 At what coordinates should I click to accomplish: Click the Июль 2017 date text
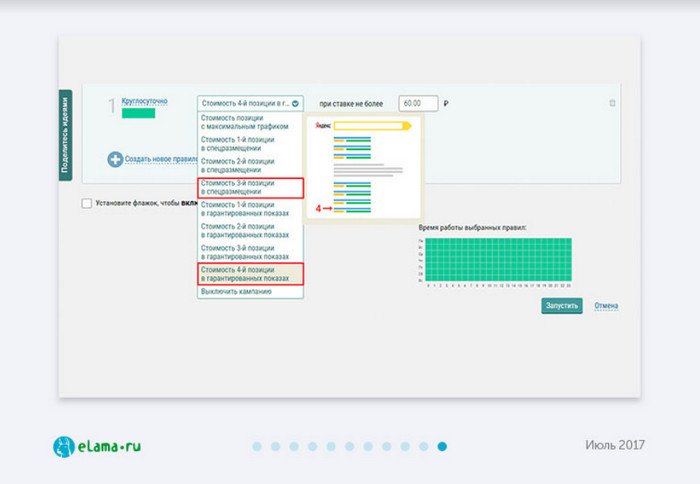(x=615, y=445)
